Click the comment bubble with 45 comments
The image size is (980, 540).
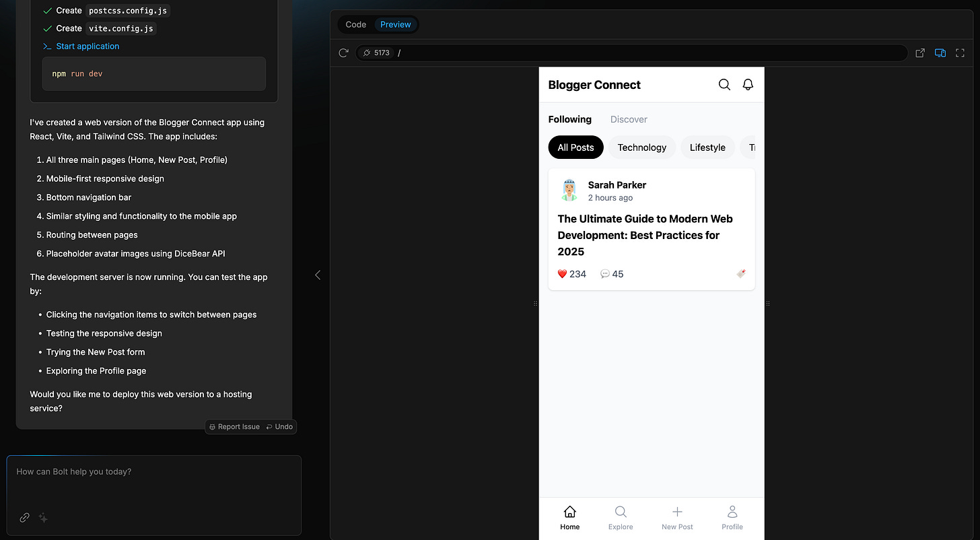[x=605, y=274]
